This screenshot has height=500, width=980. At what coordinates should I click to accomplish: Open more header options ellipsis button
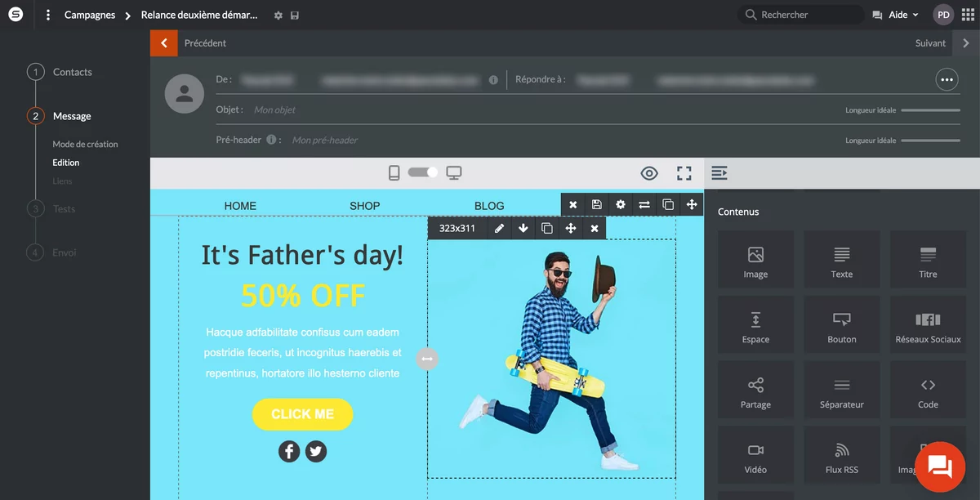[x=947, y=80]
